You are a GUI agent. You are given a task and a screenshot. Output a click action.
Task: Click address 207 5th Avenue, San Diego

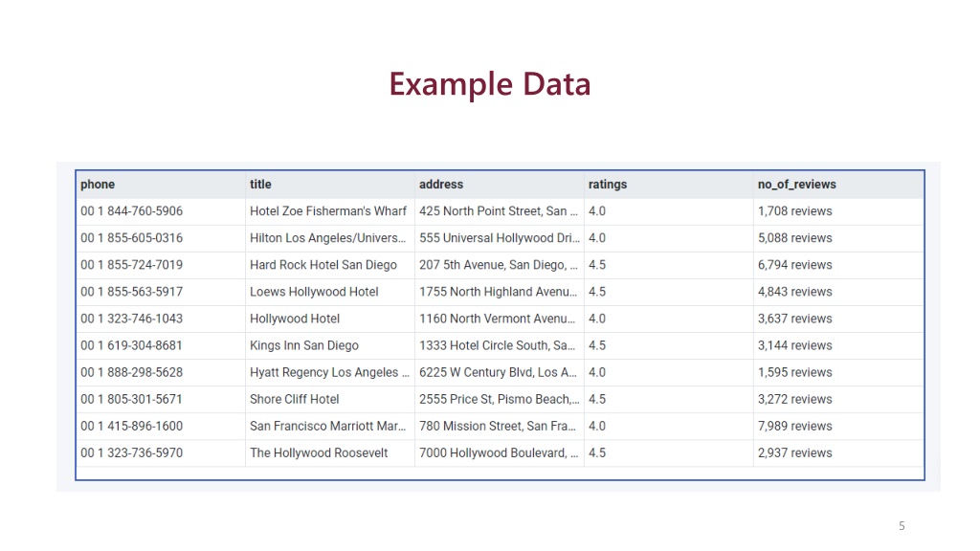(498, 265)
